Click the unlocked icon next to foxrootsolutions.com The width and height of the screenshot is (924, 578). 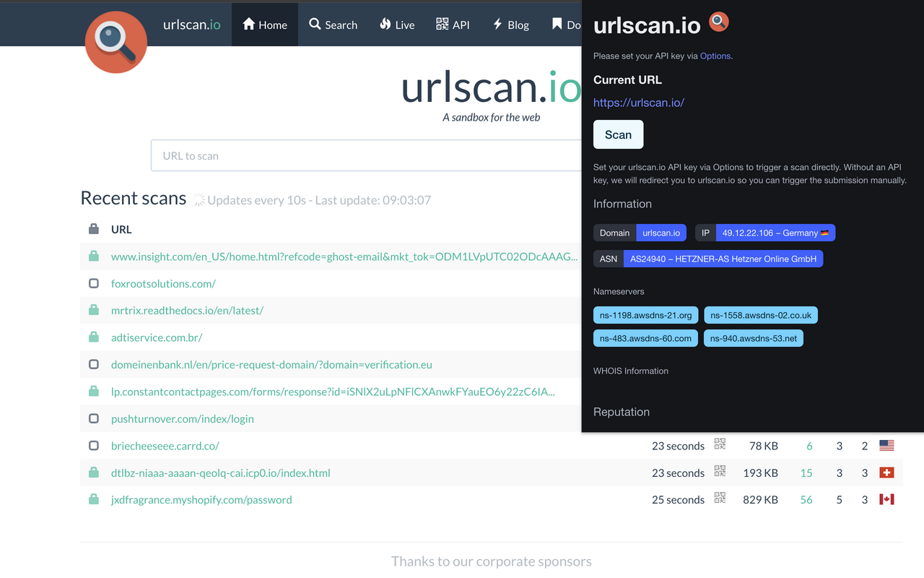click(x=93, y=283)
